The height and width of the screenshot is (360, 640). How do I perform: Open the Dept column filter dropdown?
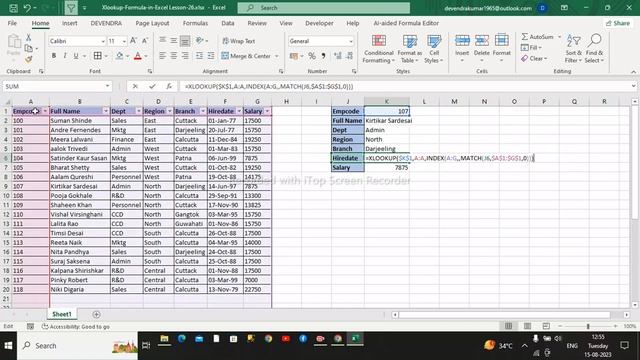pyautogui.click(x=139, y=111)
